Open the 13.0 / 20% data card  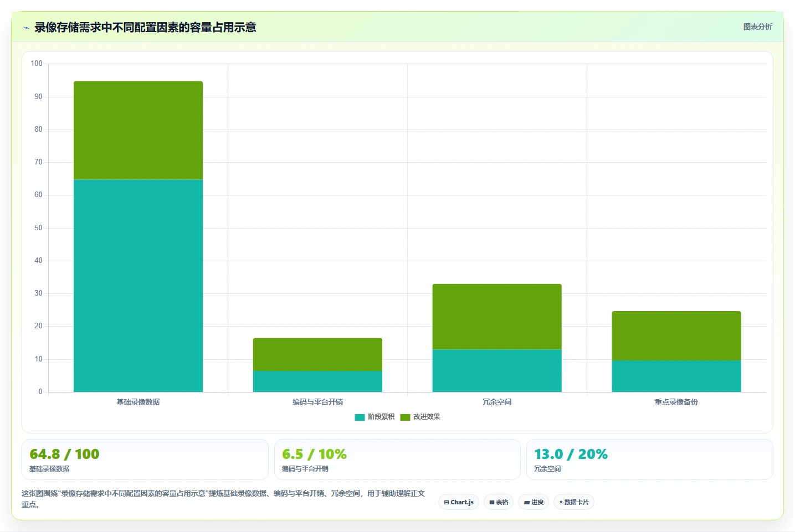[649, 459]
